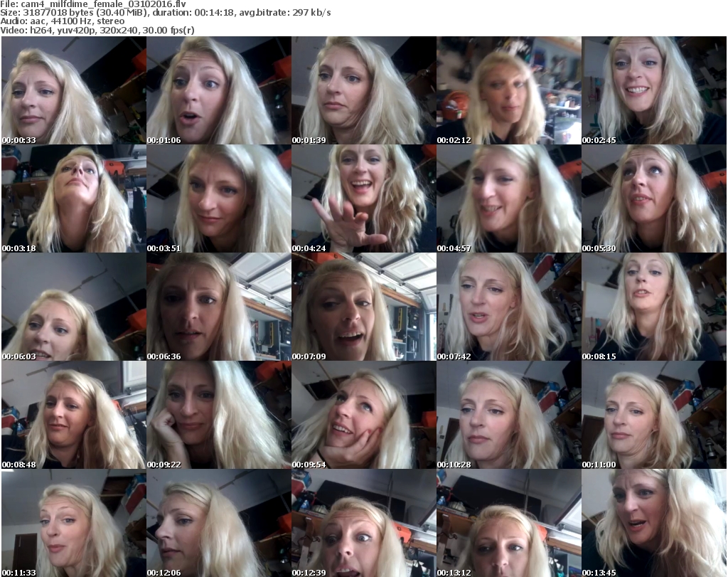Click the Size and duration info line

[165, 13]
